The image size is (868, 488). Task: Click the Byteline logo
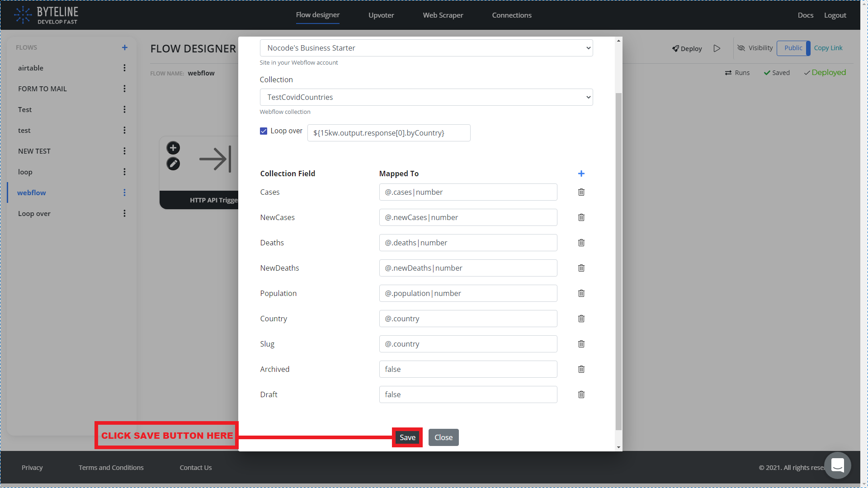coord(46,15)
